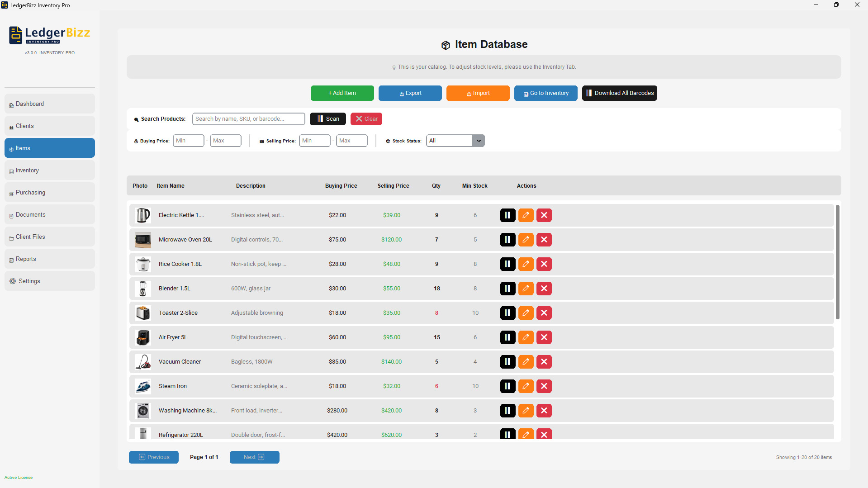Delete the Microwave Oven 20L item
The height and width of the screenshot is (488, 868).
(544, 240)
